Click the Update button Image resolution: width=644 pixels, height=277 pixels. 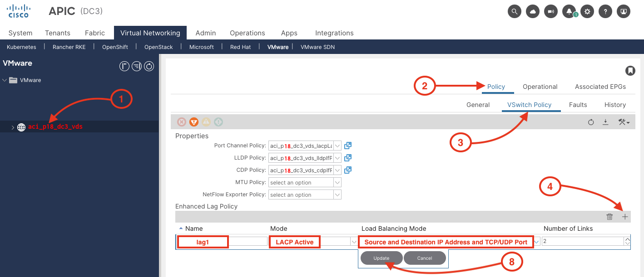381,258
